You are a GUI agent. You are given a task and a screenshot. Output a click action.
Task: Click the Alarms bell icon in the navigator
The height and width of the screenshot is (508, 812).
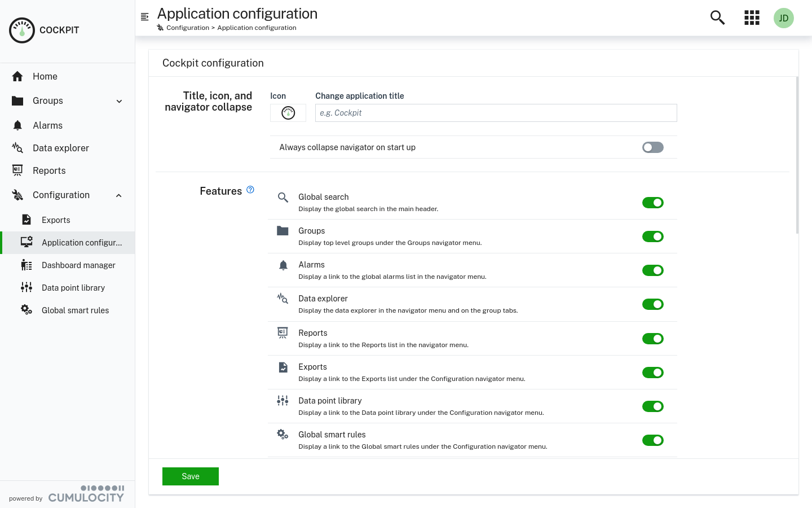[17, 125]
